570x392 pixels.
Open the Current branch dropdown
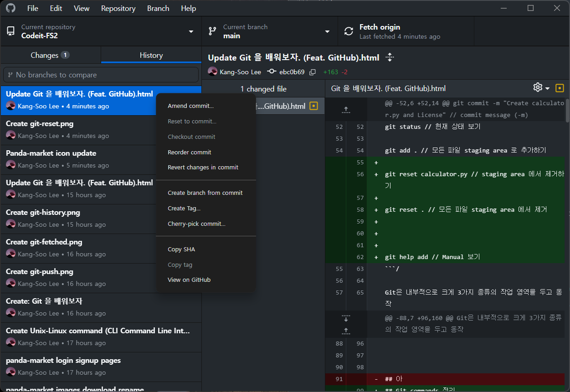(x=270, y=31)
